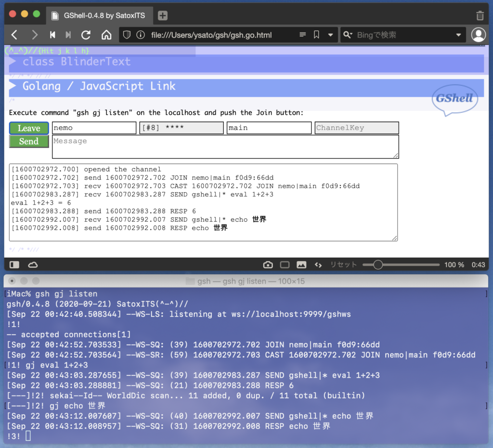
Task: Go to the home page
Action: coord(106,35)
